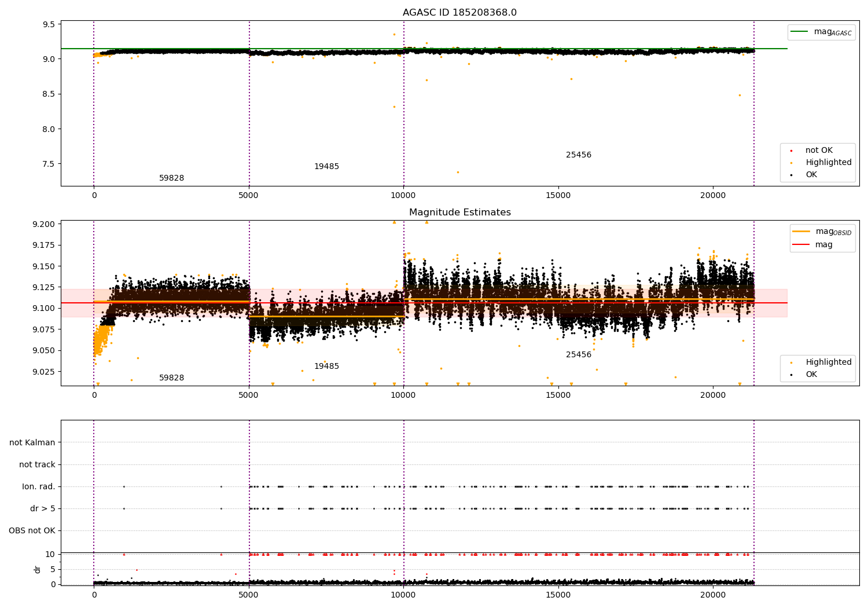Click "Highlighted" in the Magnitude Estimates legend
Screen dimensions: 868x608
[x=828, y=362]
